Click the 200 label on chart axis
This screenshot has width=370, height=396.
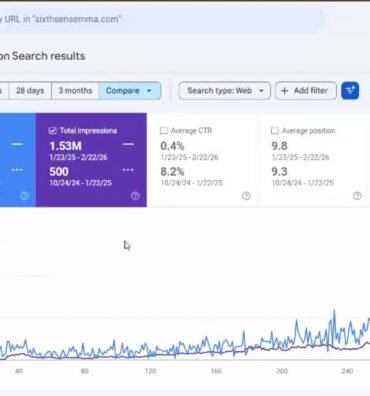point(282,371)
